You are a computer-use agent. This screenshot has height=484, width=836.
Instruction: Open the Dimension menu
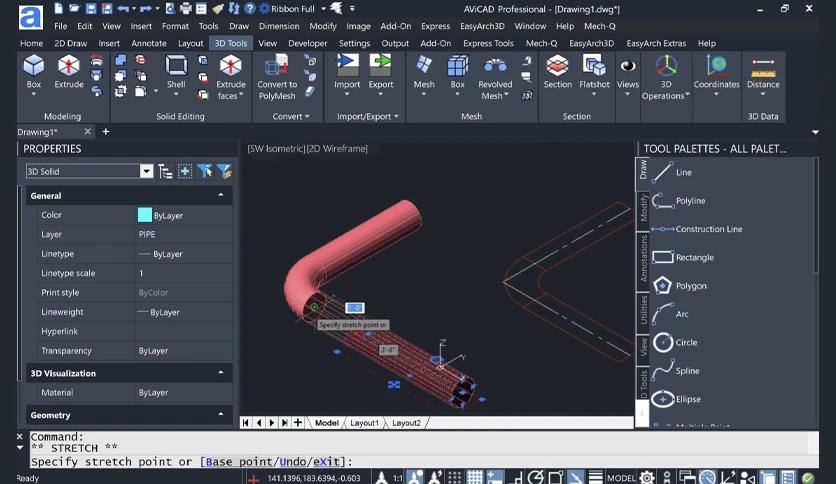point(279,26)
